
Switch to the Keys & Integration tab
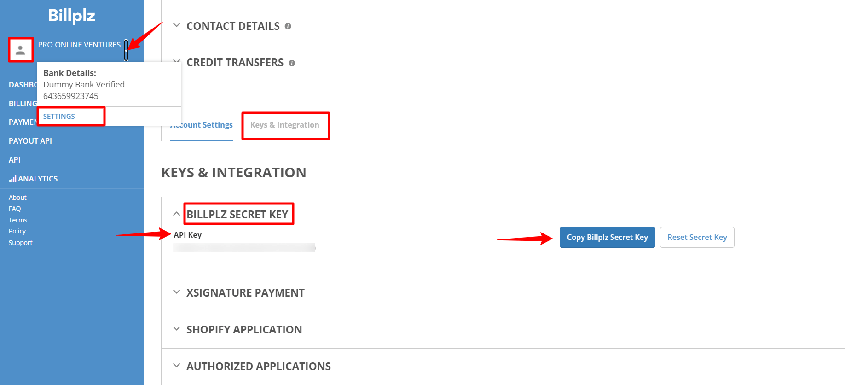click(x=284, y=125)
